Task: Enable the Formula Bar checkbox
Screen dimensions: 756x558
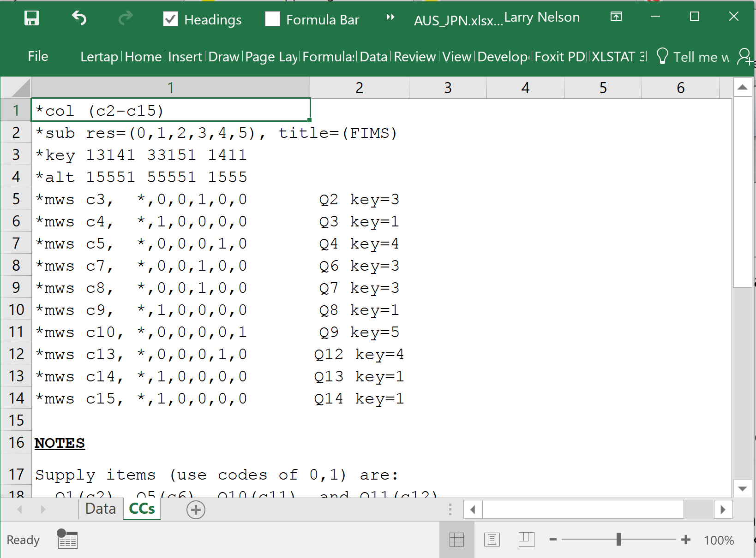Action: click(272, 19)
